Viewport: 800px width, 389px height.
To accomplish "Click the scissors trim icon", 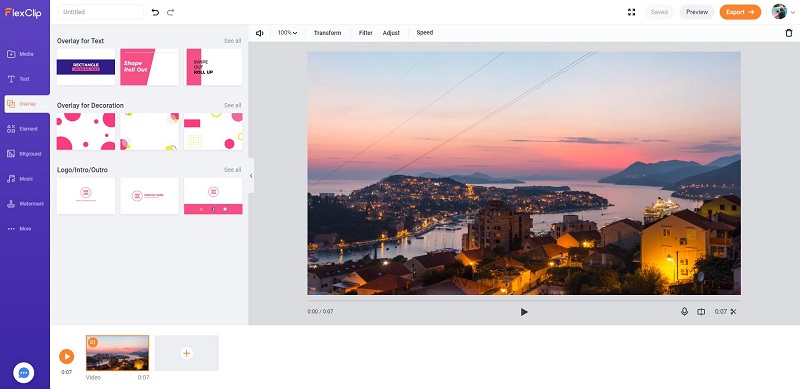I will (x=734, y=311).
